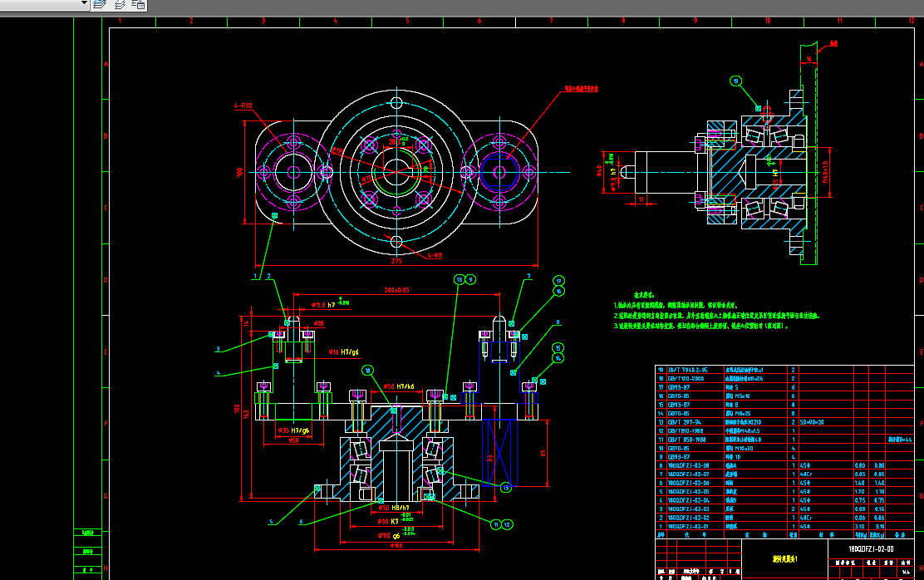Screen dimensions: 924x580
Task: Click the M48×1.5 thread dimension
Action: click(x=825, y=171)
